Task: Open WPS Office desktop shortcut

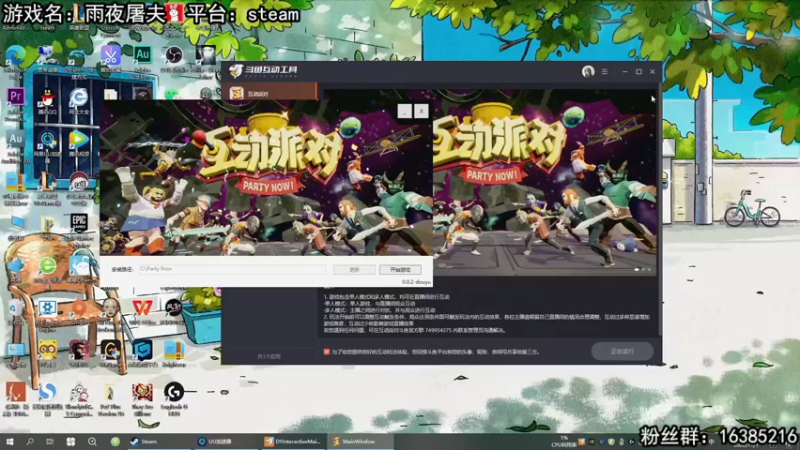Action: pyautogui.click(x=142, y=307)
